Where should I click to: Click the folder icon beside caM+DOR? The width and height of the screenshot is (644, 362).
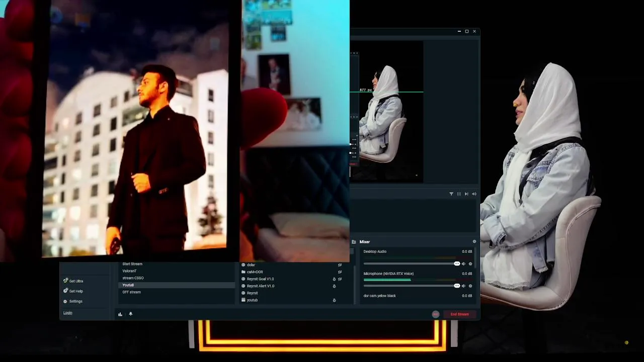coord(243,272)
